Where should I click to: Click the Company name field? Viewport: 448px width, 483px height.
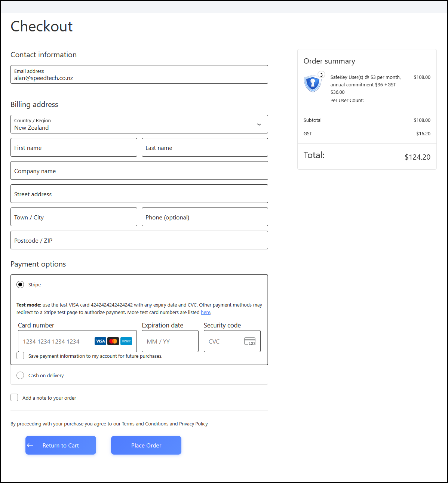pos(139,171)
